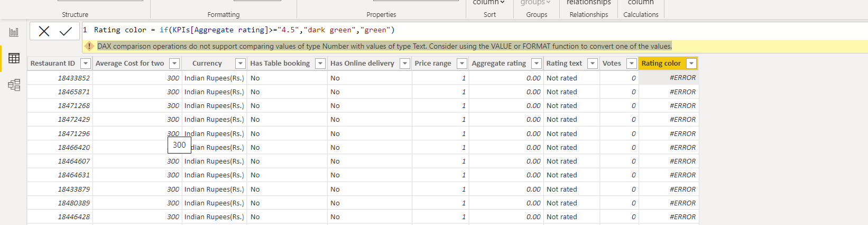Click the Relationships ribbon group label
Viewport: 868px width, 225px height.
pyautogui.click(x=589, y=15)
